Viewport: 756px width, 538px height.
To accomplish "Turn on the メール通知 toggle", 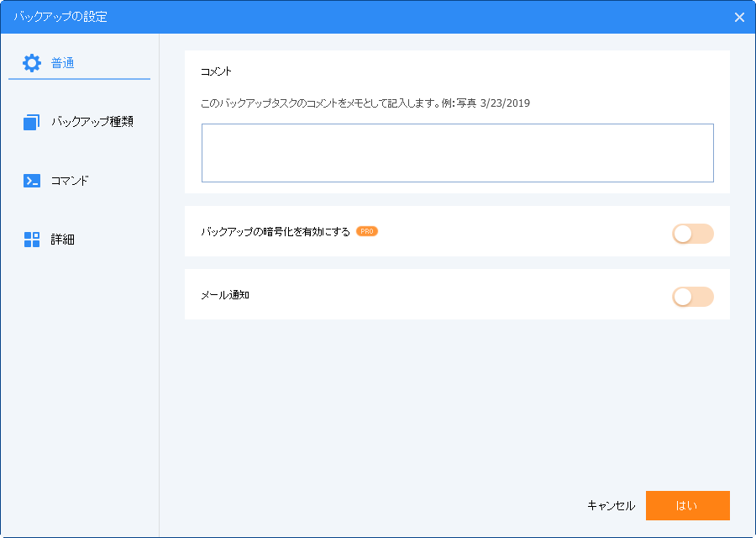I will 693,298.
